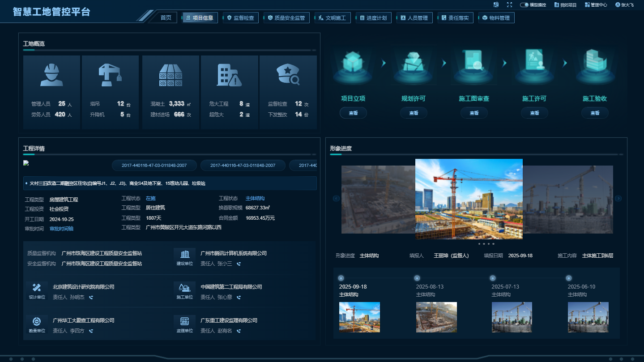The width and height of the screenshot is (644, 362).
Task: Open the 物料管理 tab
Action: pos(496,18)
